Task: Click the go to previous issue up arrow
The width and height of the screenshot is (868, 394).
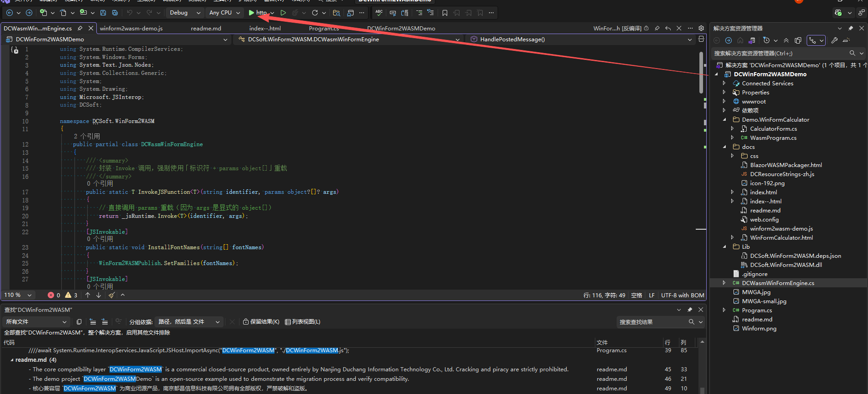Action: click(x=88, y=295)
